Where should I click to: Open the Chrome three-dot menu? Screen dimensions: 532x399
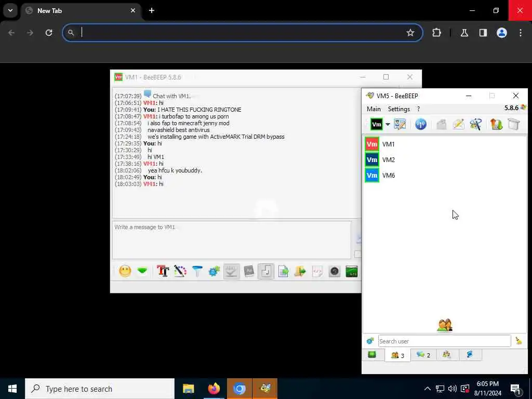pos(521,33)
